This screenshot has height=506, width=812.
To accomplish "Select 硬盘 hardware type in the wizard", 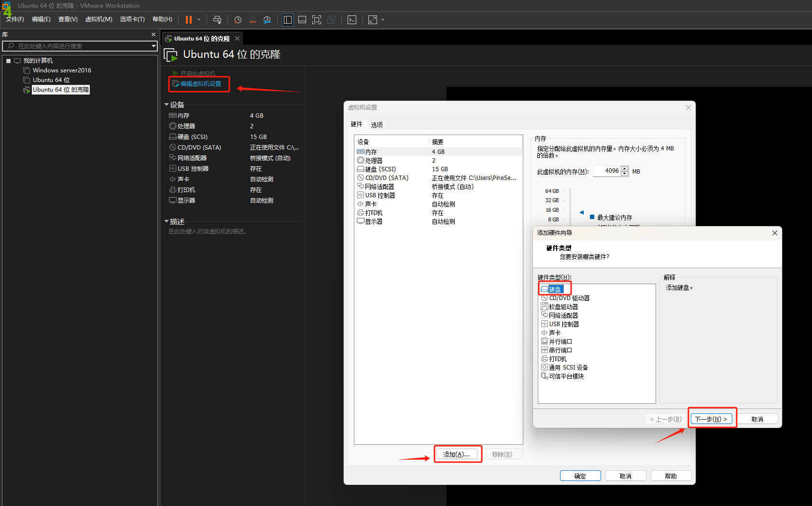I will [x=555, y=289].
